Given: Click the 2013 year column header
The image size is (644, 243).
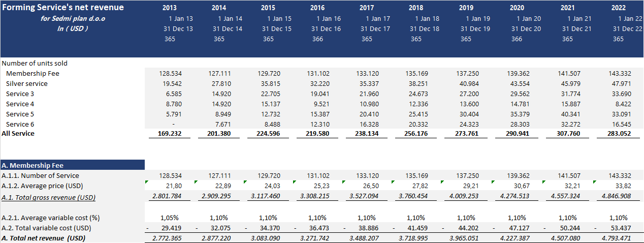Looking at the screenshot, I should point(170,8).
